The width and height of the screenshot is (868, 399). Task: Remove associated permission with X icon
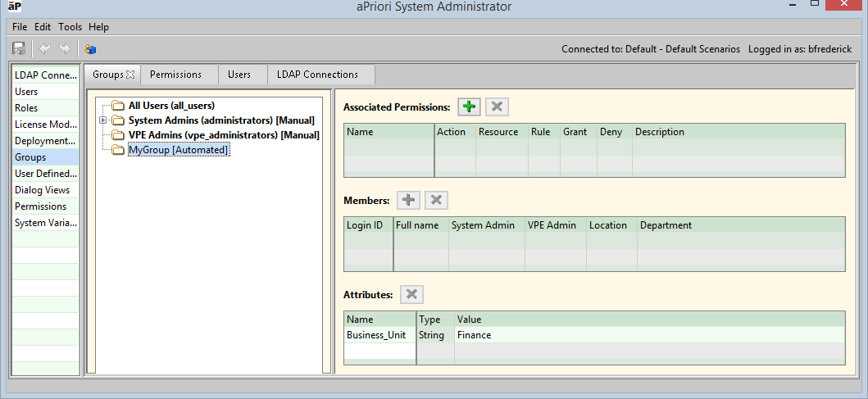(x=497, y=107)
